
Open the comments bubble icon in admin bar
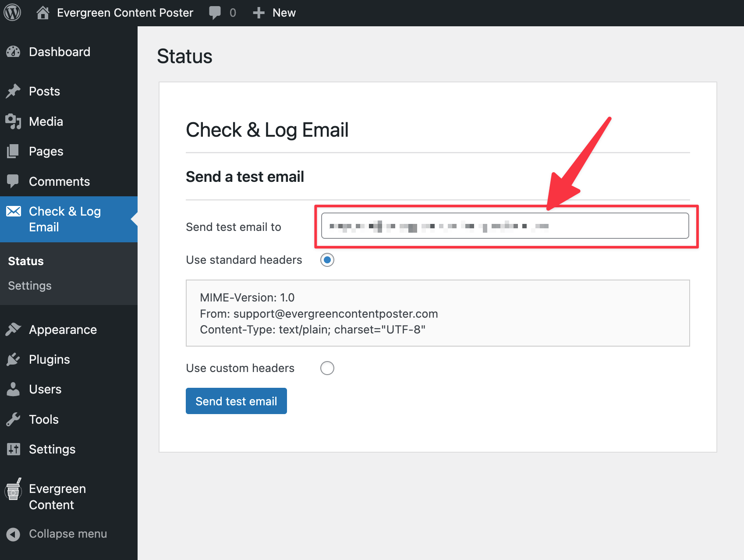[215, 13]
